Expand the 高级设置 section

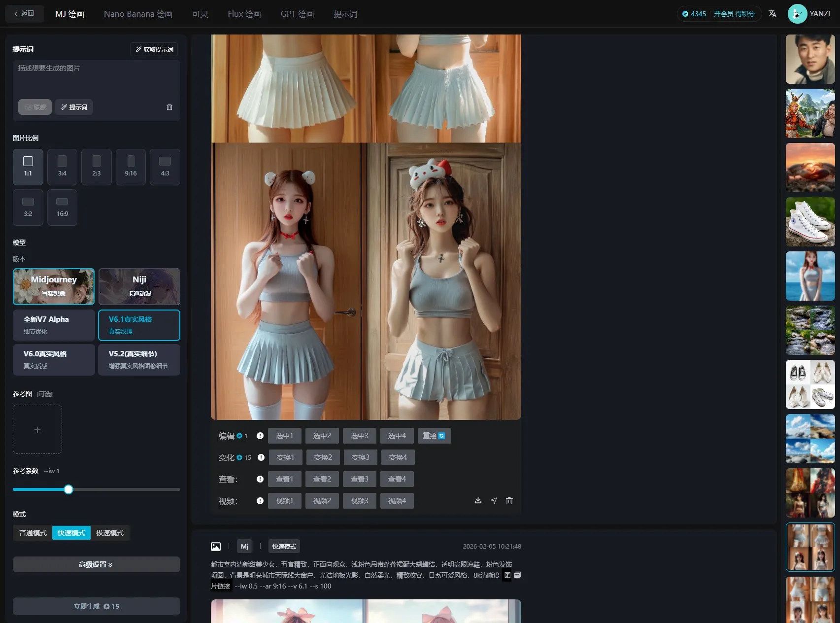pos(96,564)
